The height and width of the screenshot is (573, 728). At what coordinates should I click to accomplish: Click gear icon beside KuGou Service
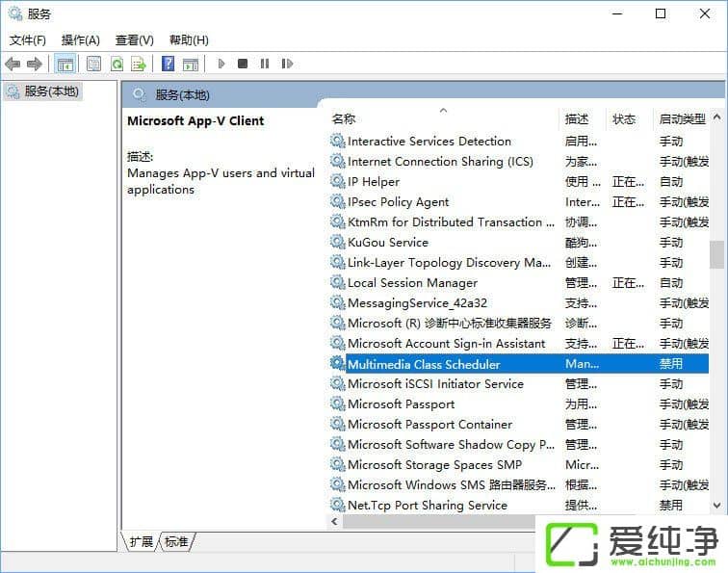(x=337, y=242)
